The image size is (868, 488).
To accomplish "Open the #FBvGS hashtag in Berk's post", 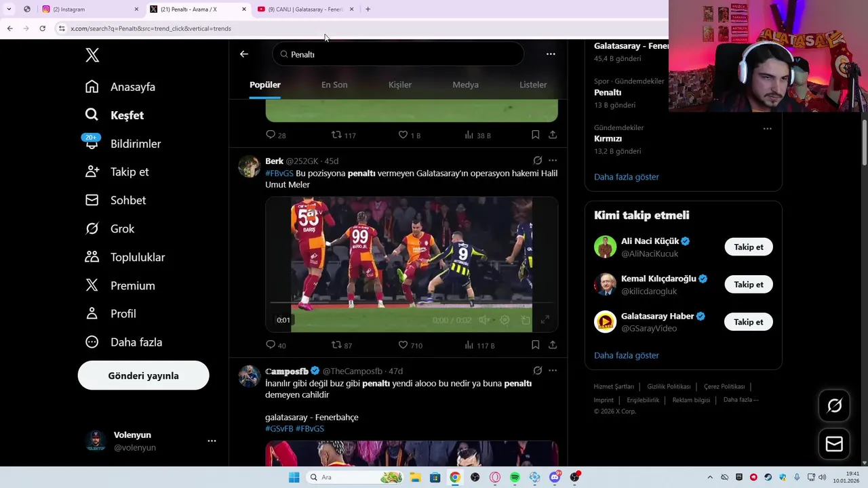I will click(x=279, y=174).
